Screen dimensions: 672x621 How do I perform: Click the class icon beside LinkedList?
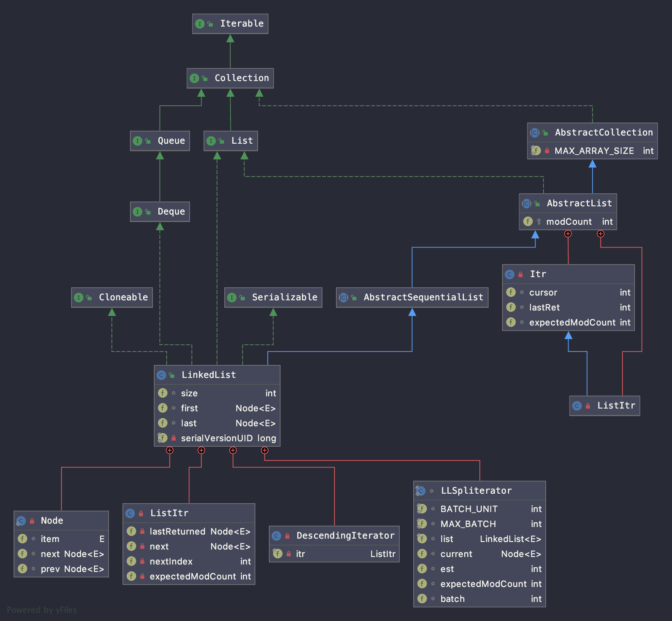[x=161, y=375]
